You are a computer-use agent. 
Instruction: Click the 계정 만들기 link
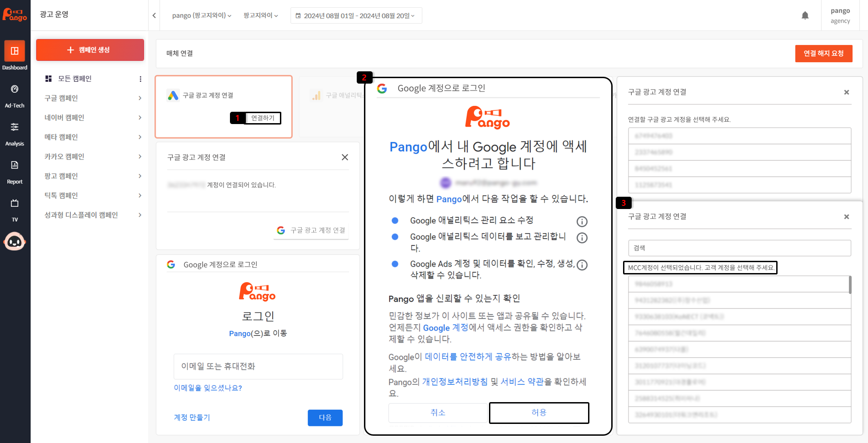click(192, 418)
